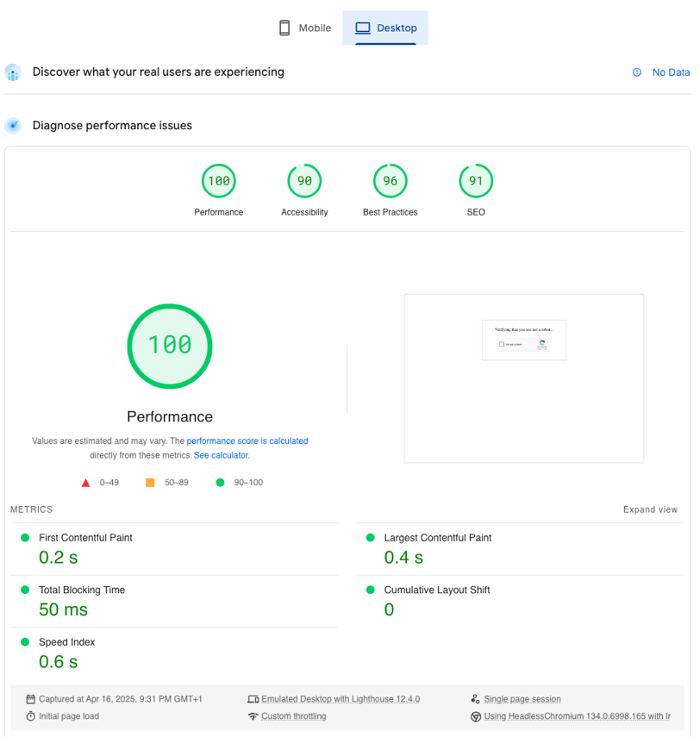Viewport: 700px width, 737px height.
Task: Click the Speed Index metric label
Action: [x=66, y=642]
